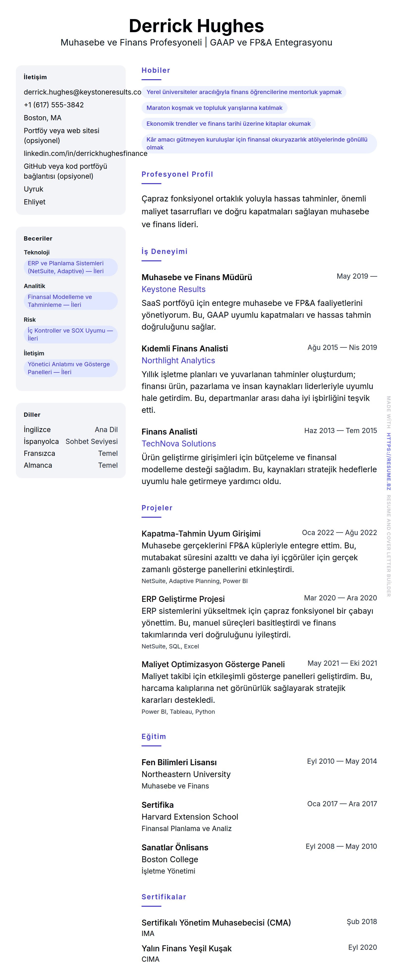Select the İç Kontroller ve SOX Uyumu tag
The image size is (393, 980).
70,334
